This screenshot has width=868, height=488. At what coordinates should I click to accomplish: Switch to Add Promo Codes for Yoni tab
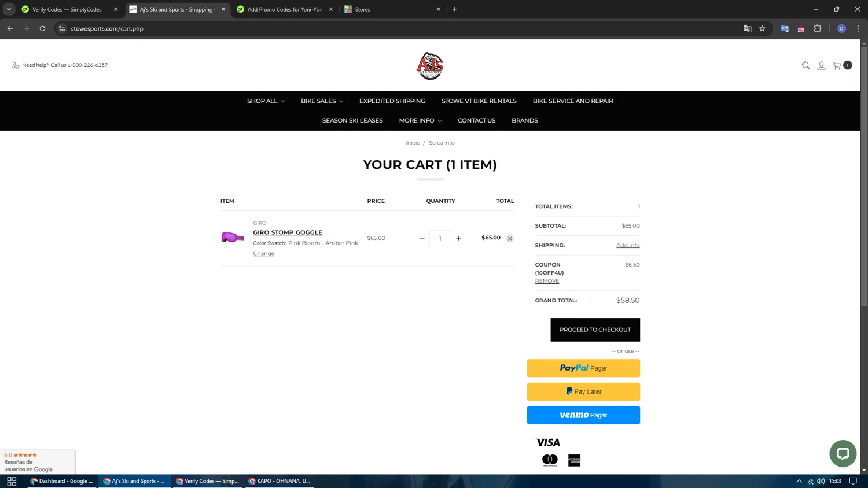284,9
